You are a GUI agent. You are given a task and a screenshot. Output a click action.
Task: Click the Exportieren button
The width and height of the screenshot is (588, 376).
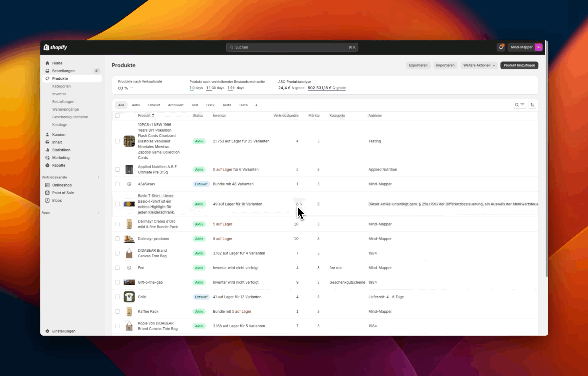(418, 65)
